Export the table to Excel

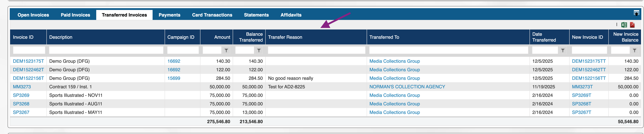pos(624,25)
